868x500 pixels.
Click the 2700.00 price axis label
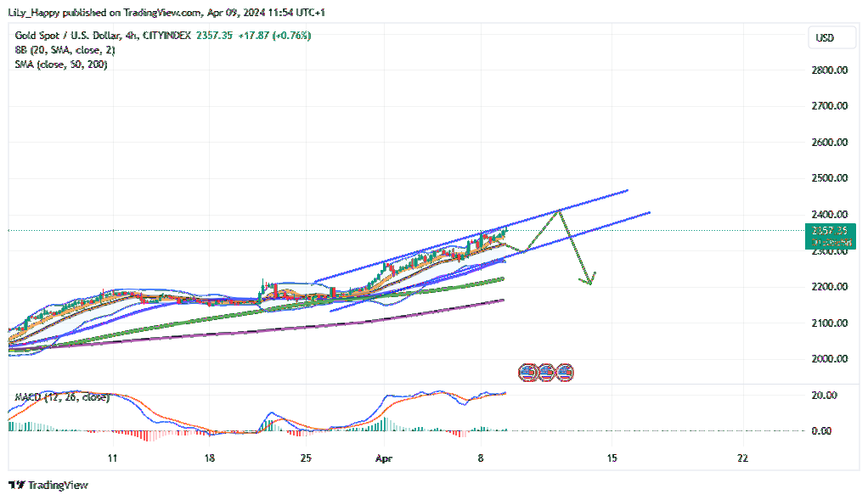829,105
